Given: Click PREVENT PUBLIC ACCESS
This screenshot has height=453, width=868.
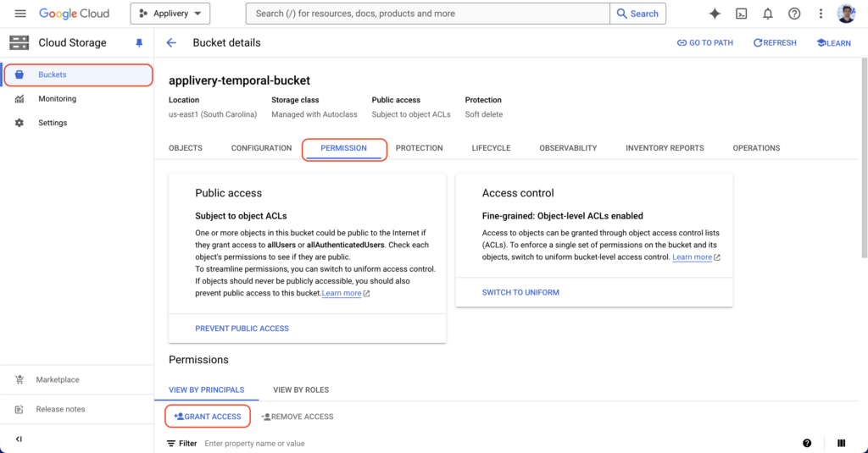Looking at the screenshot, I should (242, 329).
